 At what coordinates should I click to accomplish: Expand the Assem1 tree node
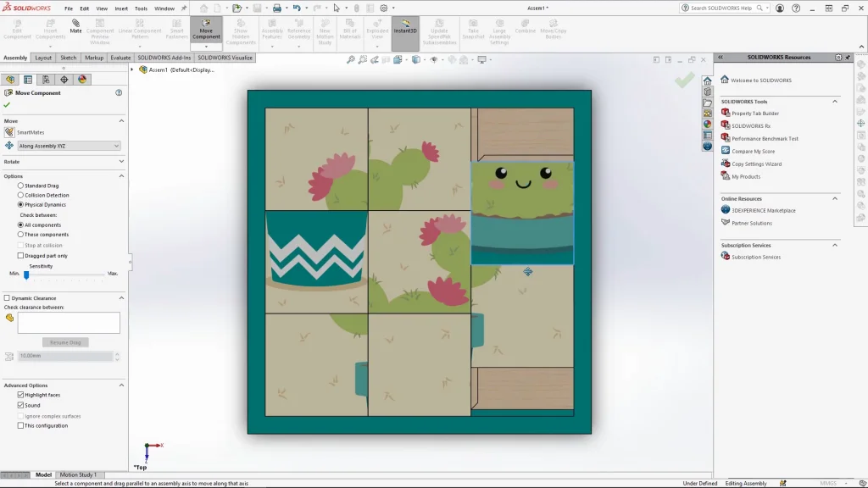pos(132,70)
